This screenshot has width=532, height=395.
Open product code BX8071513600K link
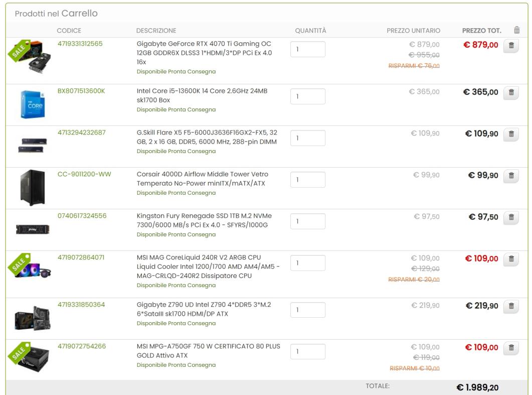[81, 91]
